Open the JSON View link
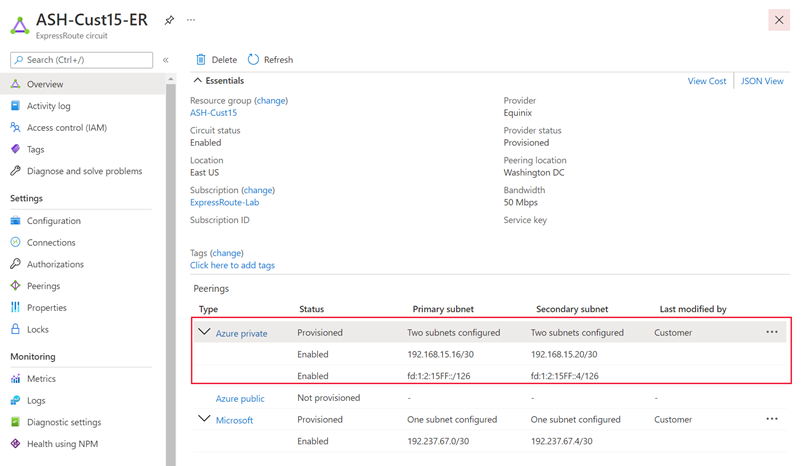This screenshot has height=466, width=801. [x=762, y=81]
